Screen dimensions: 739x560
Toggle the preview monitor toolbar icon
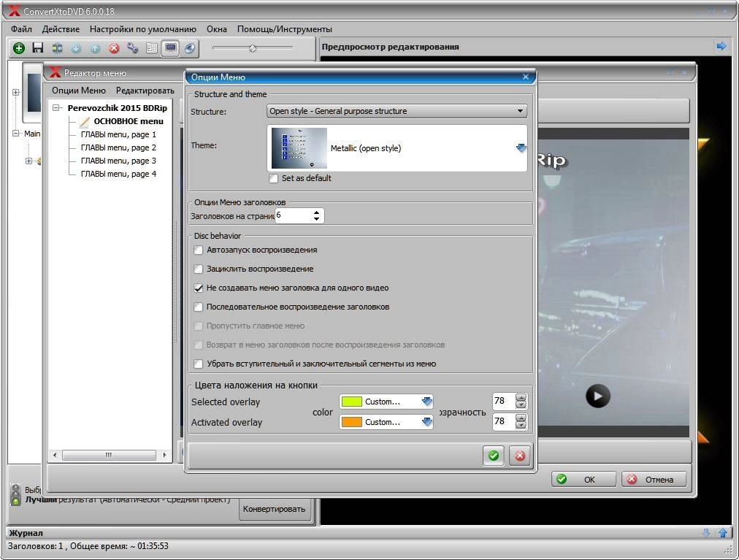point(171,48)
